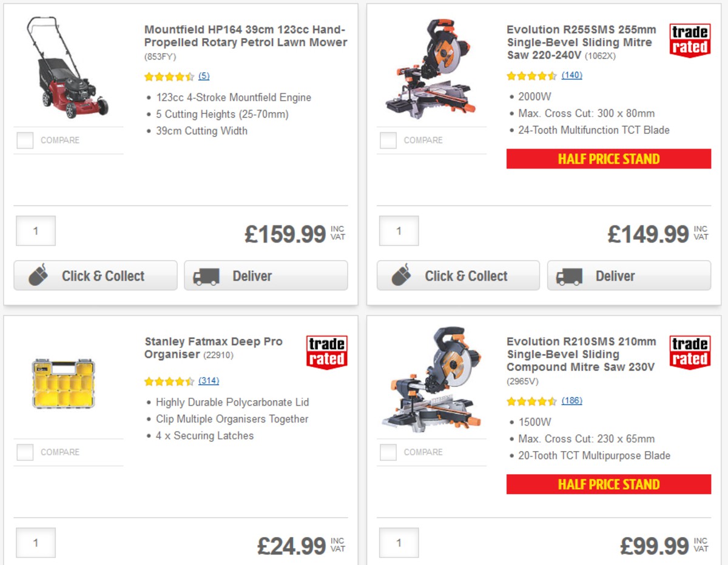The width and height of the screenshot is (728, 565).
Task: Click Click & Collect for the Evolution R255SMS
Action: tap(458, 276)
